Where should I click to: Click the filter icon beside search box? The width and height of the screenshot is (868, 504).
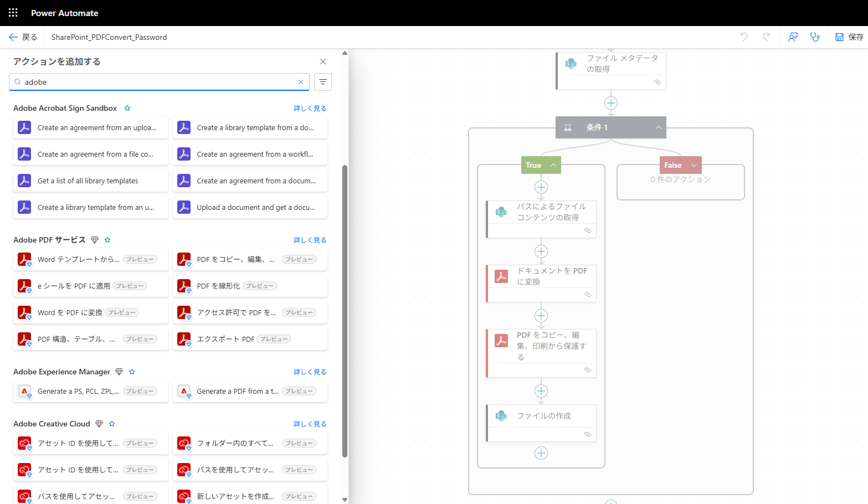coord(323,82)
